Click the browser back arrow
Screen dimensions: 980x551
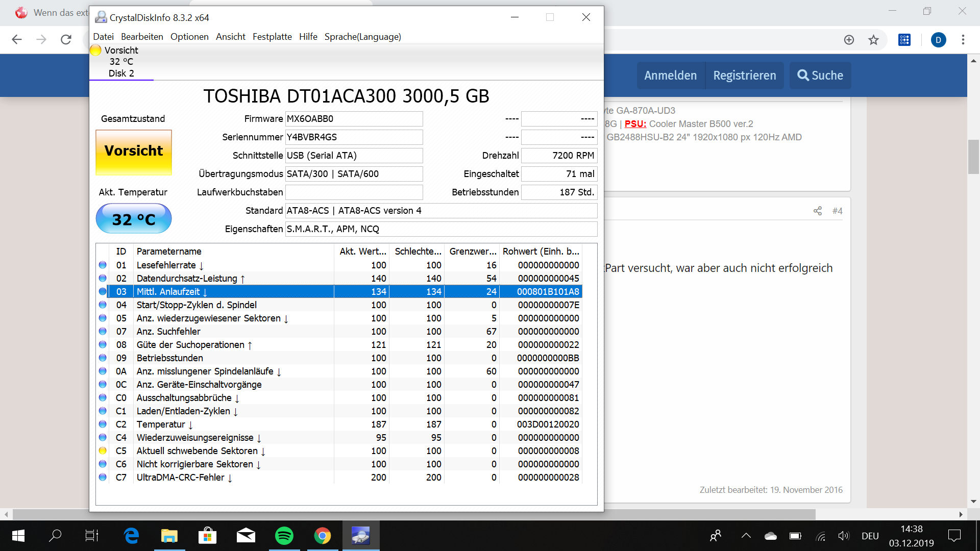pyautogui.click(x=17, y=40)
